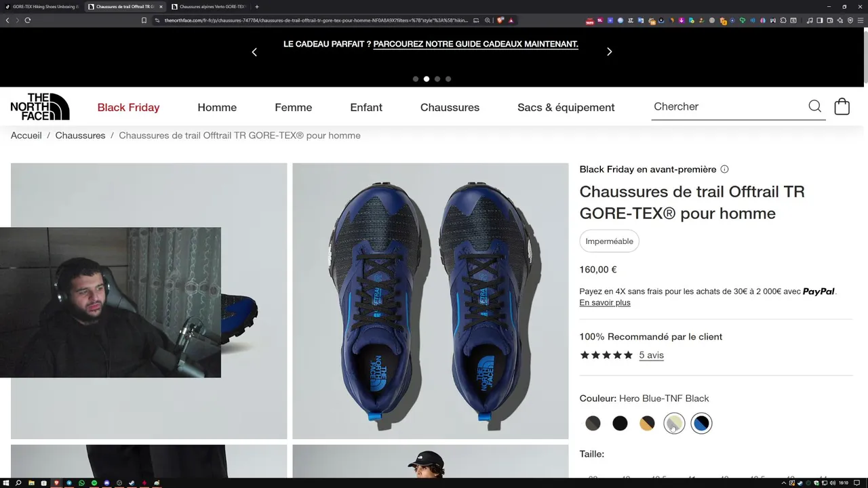This screenshot has height=488, width=868.
Task: Bookmark this page with bookmark icon
Action: point(144,20)
